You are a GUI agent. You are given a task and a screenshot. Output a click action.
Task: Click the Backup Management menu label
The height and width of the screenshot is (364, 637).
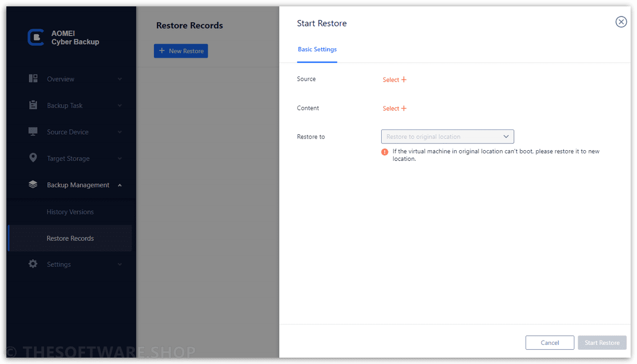pos(78,185)
